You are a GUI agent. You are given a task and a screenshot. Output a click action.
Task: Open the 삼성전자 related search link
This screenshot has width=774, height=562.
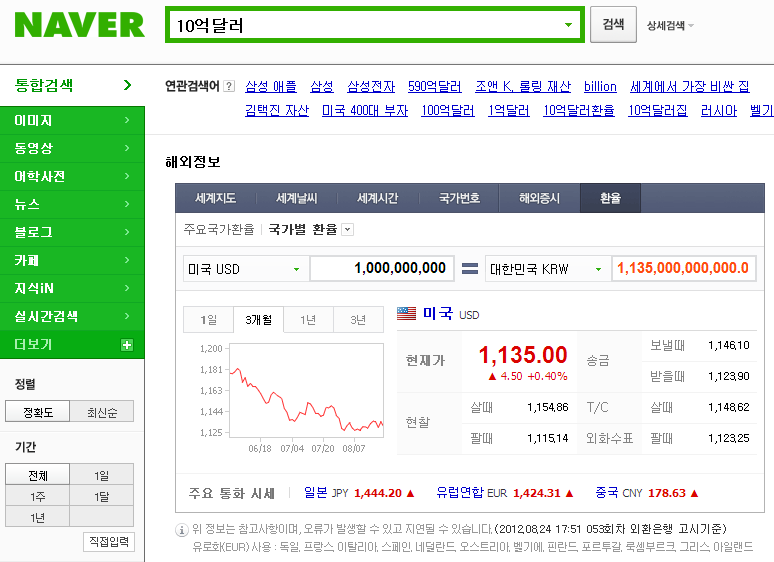pos(371,86)
